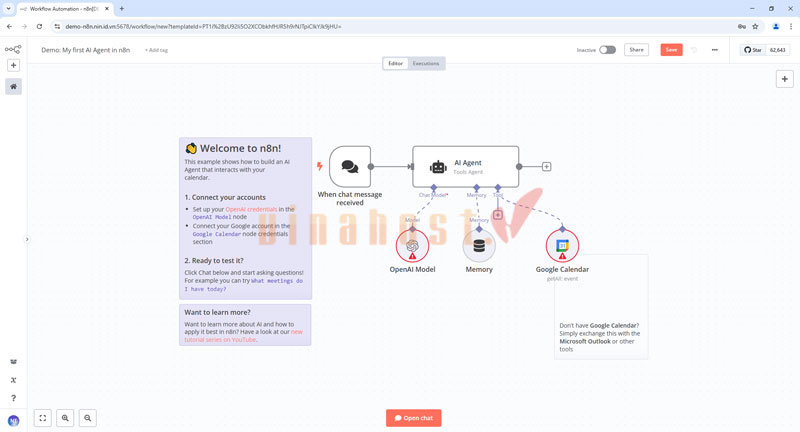Click the password key icon in address bar

[x=742, y=27]
